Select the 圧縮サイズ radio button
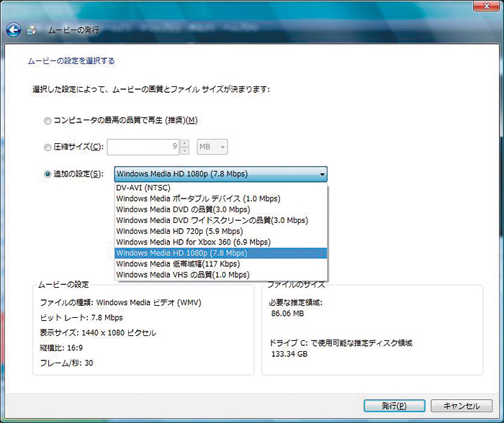This screenshot has height=423, width=504. click(x=48, y=147)
